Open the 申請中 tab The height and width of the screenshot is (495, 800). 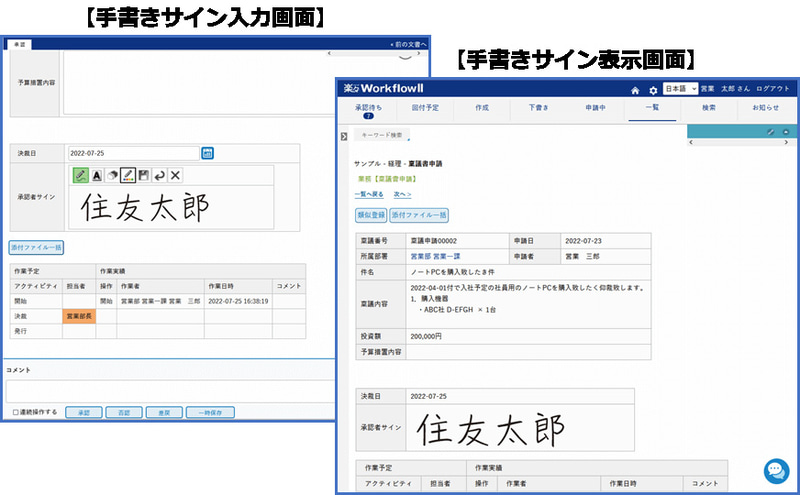pyautogui.click(x=595, y=108)
